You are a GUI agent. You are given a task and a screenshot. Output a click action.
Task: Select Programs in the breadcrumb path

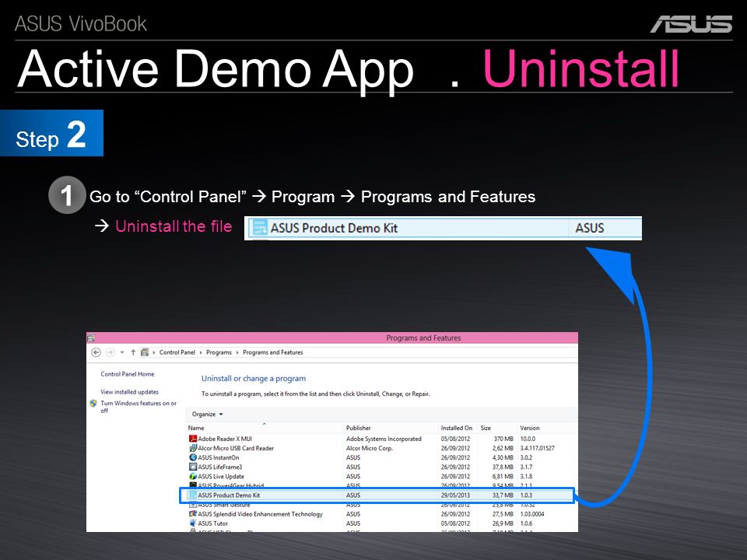pyautogui.click(x=219, y=352)
